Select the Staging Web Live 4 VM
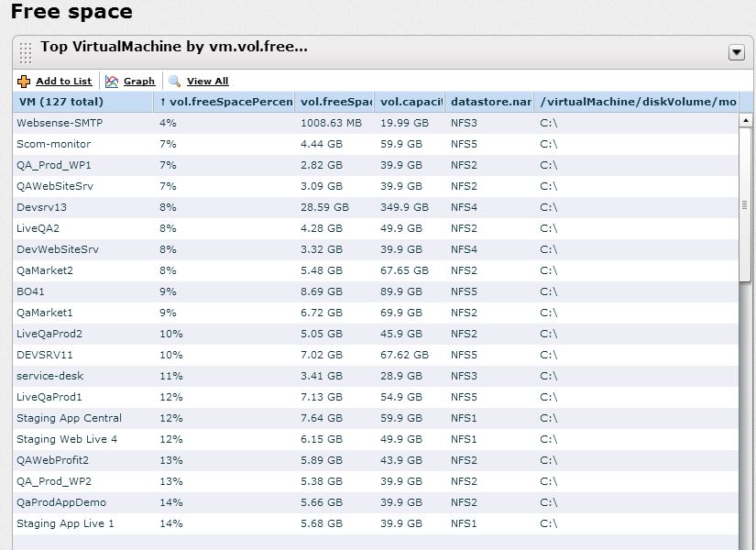 pyautogui.click(x=67, y=439)
